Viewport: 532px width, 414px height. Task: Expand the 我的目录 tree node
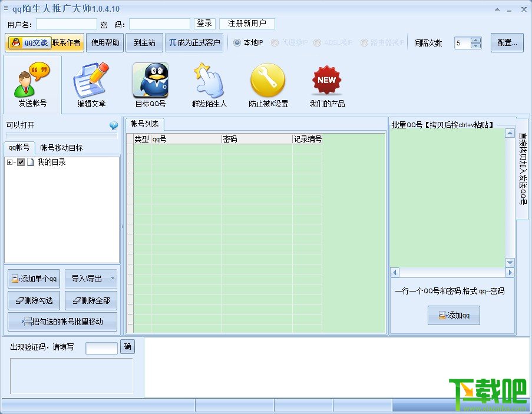pos(9,162)
